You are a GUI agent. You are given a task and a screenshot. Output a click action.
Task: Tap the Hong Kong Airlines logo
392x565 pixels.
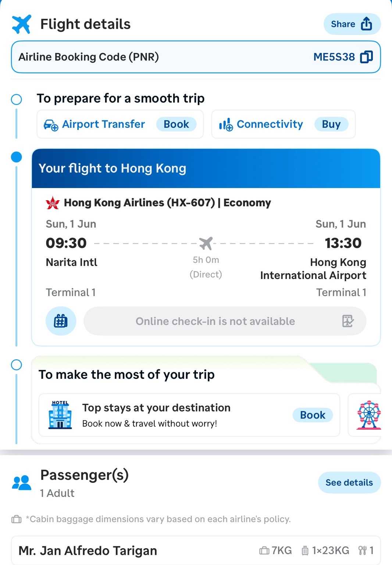coord(53,203)
